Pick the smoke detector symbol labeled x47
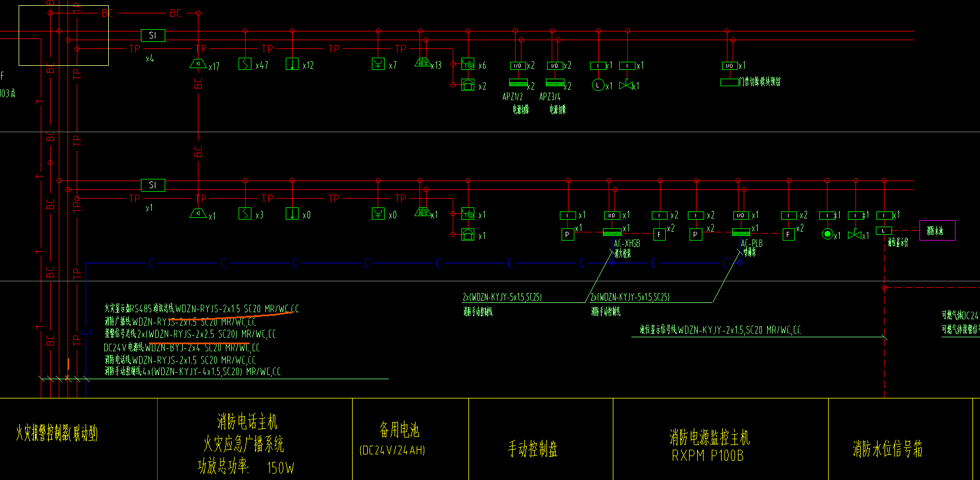 pos(245,64)
